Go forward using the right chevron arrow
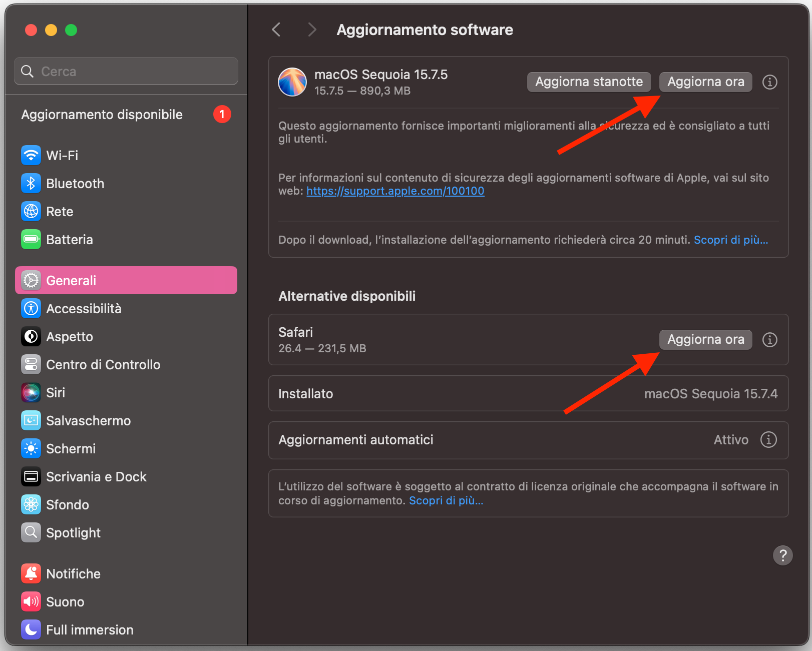The image size is (812, 651). pos(312,30)
